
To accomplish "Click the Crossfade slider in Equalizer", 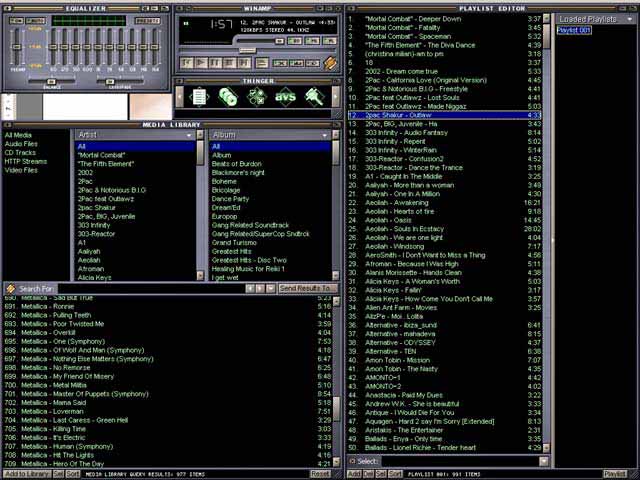I will [110, 82].
